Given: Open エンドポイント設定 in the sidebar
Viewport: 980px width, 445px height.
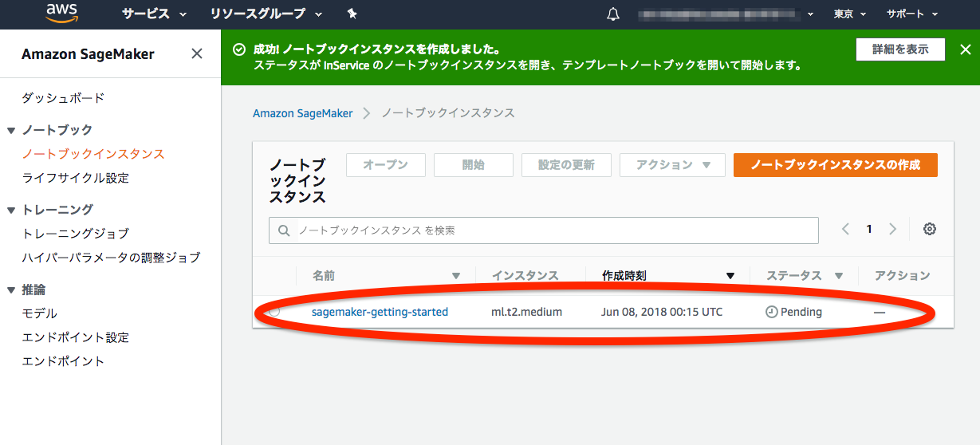Looking at the screenshot, I should click(x=76, y=337).
